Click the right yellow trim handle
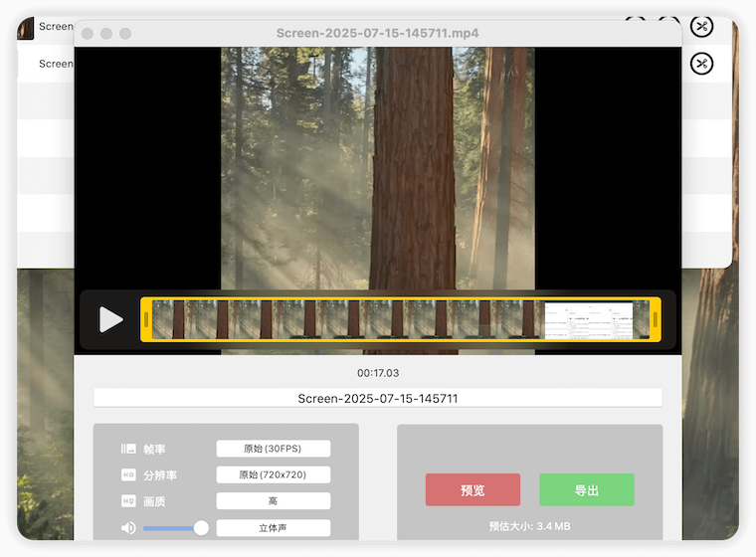This screenshot has height=557, width=756. pos(655,320)
